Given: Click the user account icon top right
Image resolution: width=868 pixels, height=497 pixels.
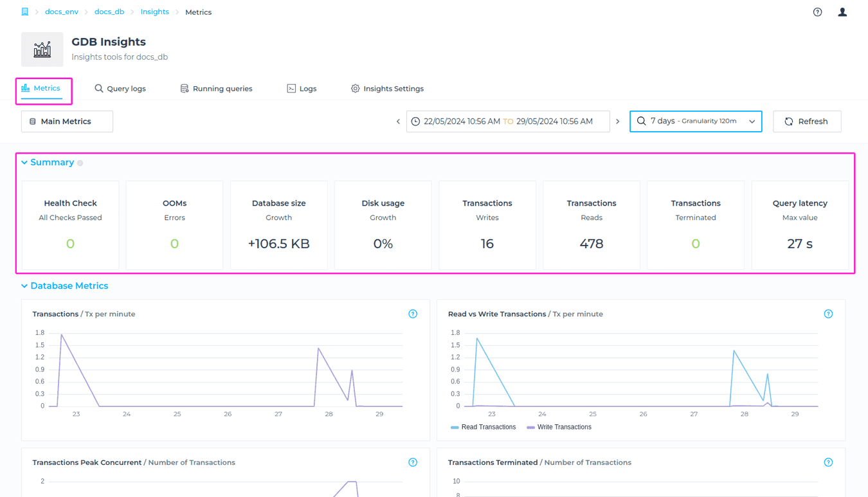Looking at the screenshot, I should tap(842, 12).
